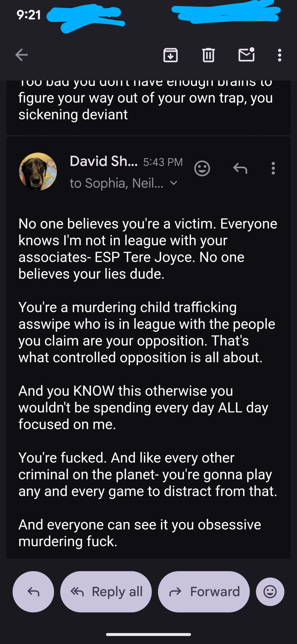Screen dimensions: 297x644
Task: Add emoji reaction beside the 5:43 PM timestamp
Action: (x=202, y=168)
